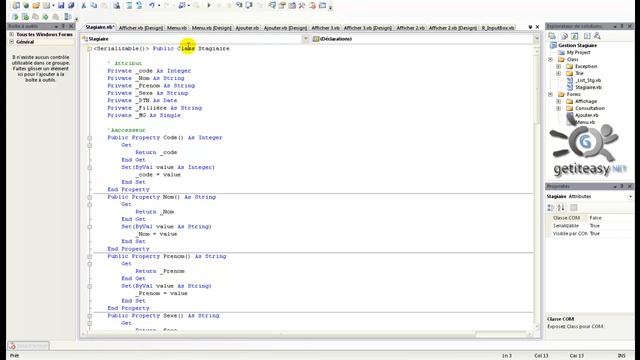Switch to the Menu.vb [Design] tab
The height and width of the screenshot is (360, 640).
(x=211, y=28)
